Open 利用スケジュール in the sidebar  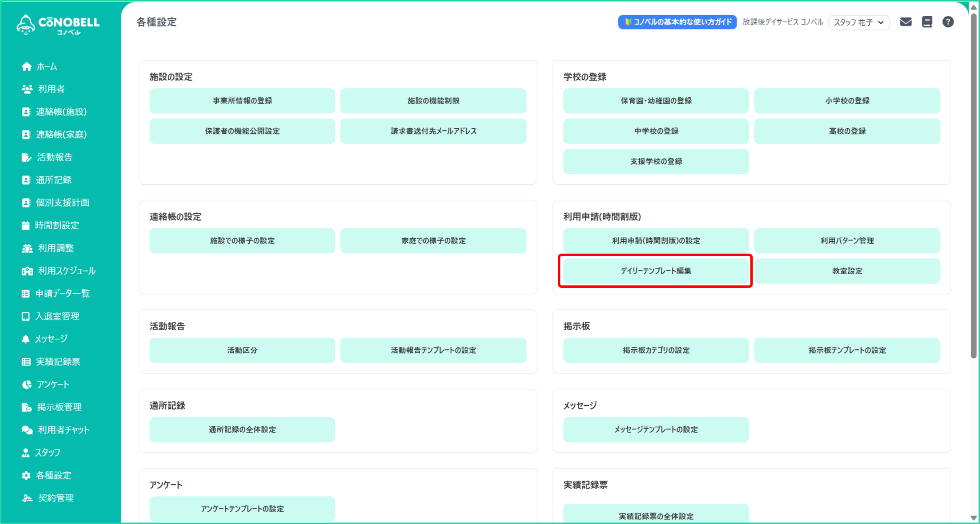[x=67, y=271]
